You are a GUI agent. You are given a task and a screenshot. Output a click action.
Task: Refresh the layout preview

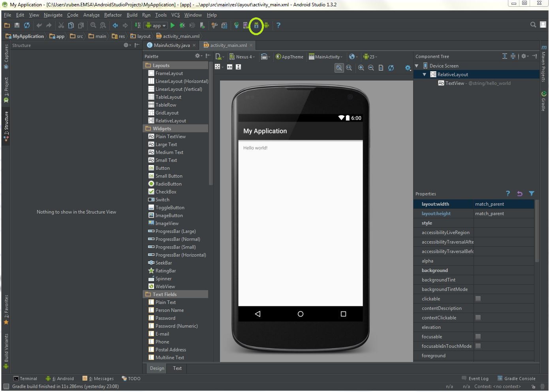[391, 68]
